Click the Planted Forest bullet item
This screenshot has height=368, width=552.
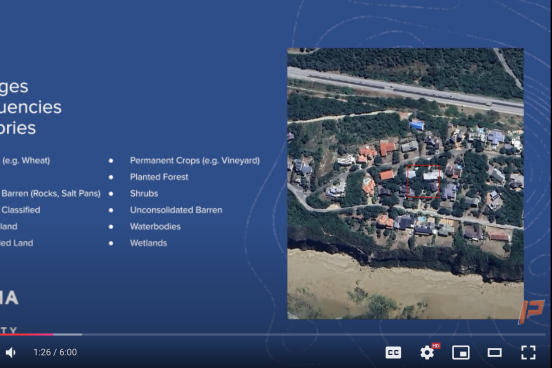(159, 177)
